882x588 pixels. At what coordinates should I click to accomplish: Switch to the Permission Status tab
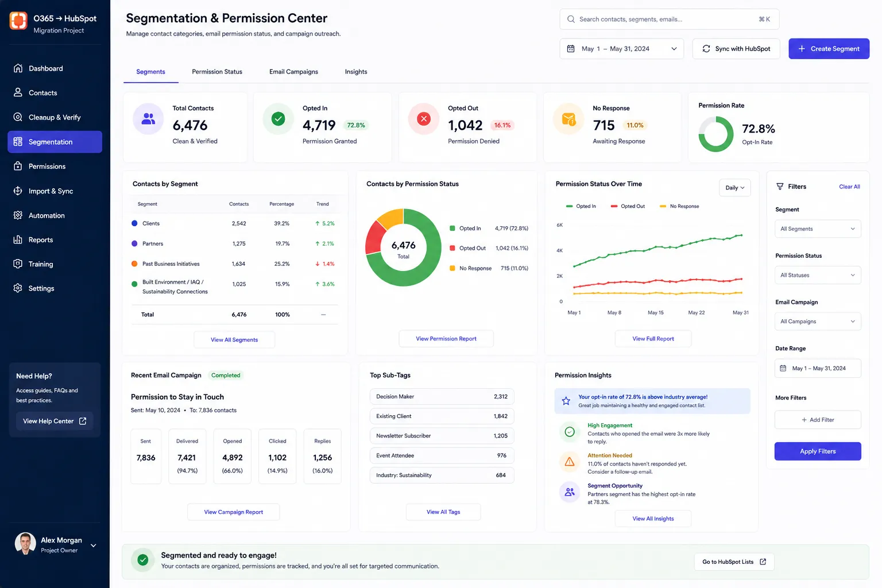tap(217, 72)
